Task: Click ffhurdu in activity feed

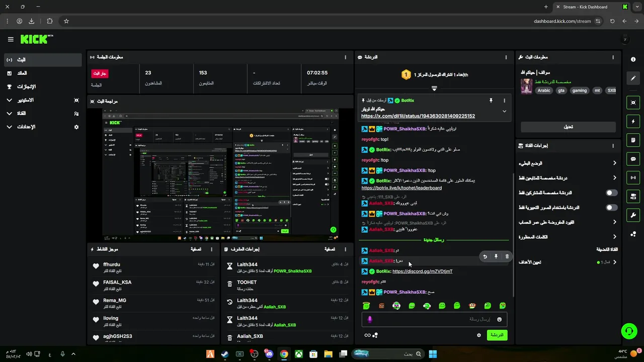Action: (112, 264)
